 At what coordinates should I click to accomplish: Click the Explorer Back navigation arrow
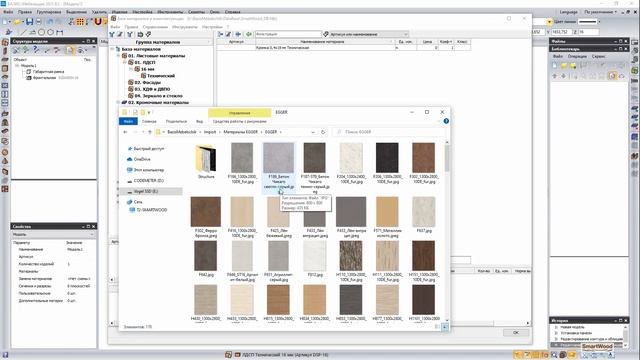tap(126, 132)
